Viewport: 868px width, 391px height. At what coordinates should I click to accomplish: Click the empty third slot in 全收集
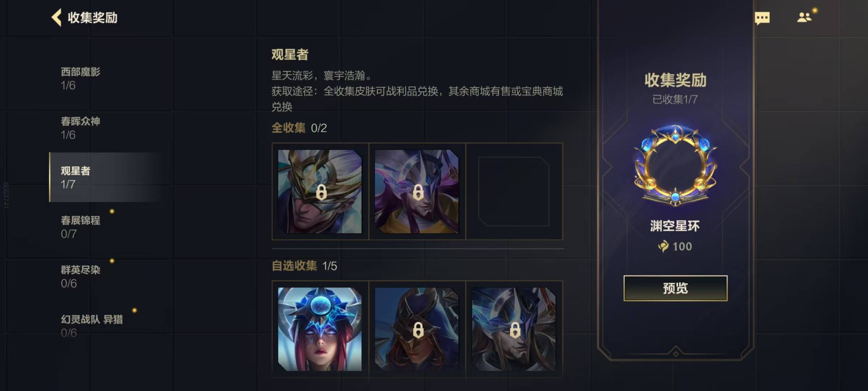click(x=514, y=192)
